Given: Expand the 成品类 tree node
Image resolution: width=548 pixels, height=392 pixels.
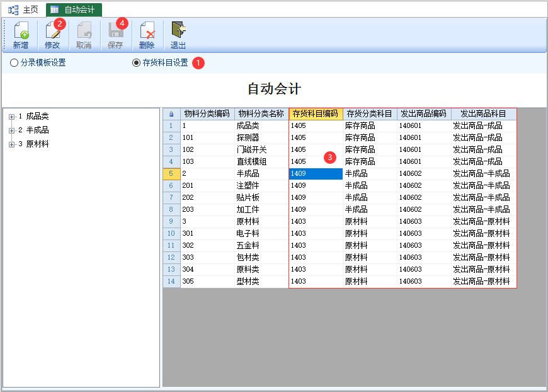Looking at the screenshot, I should (11, 117).
